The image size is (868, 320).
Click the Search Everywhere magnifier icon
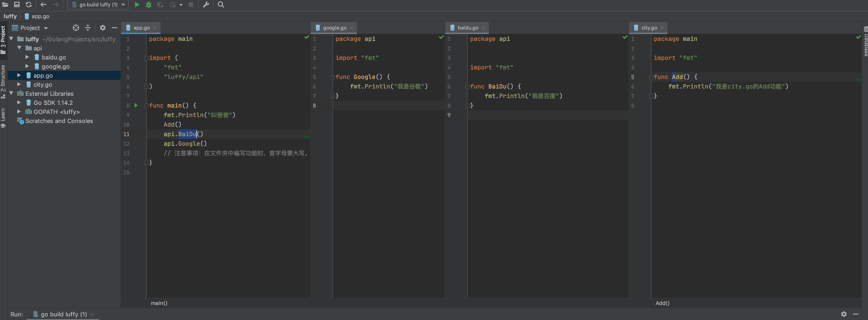point(221,5)
